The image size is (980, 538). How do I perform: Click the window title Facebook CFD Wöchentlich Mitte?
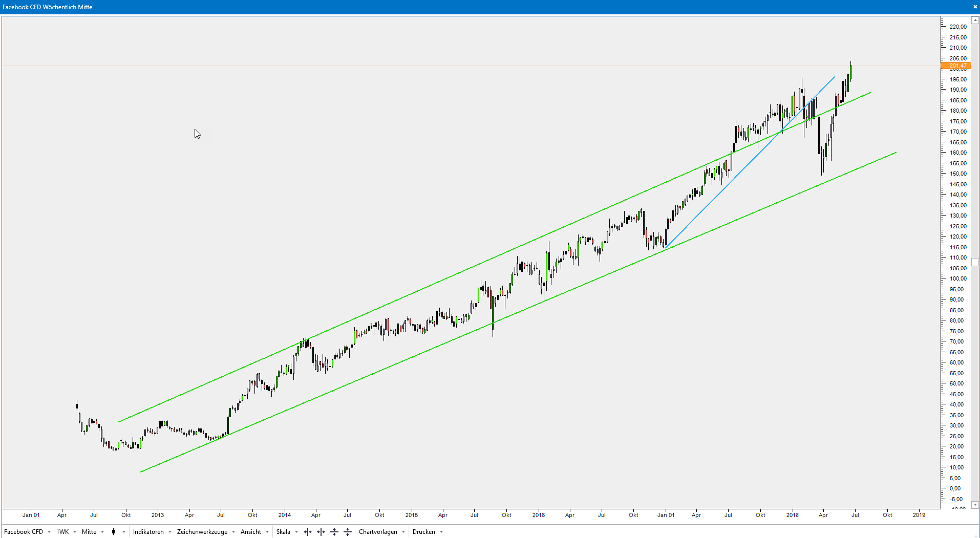click(x=48, y=7)
